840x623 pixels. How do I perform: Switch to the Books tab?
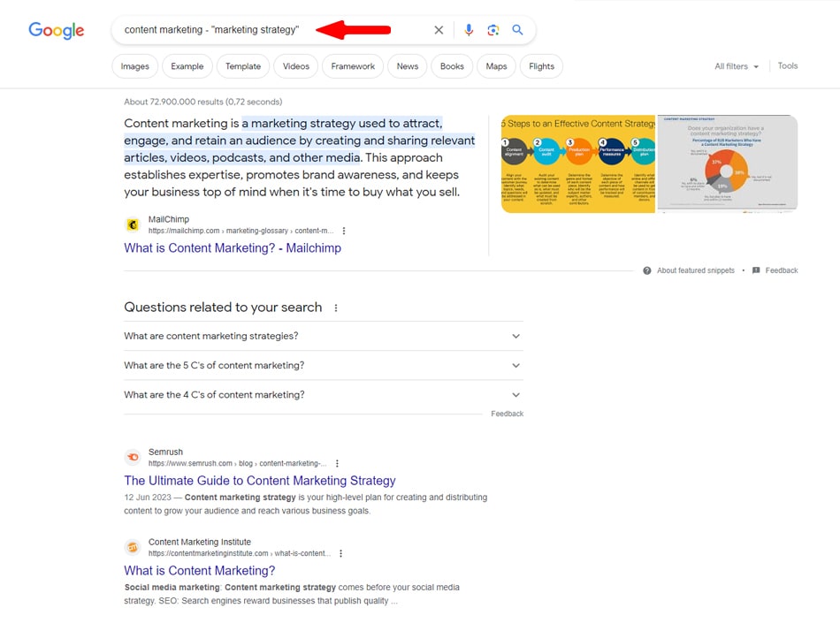point(452,66)
